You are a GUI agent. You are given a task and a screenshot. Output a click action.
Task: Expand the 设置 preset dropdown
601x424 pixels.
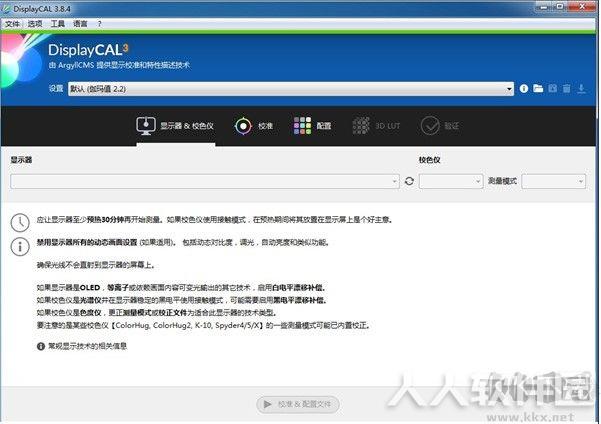tap(291, 89)
